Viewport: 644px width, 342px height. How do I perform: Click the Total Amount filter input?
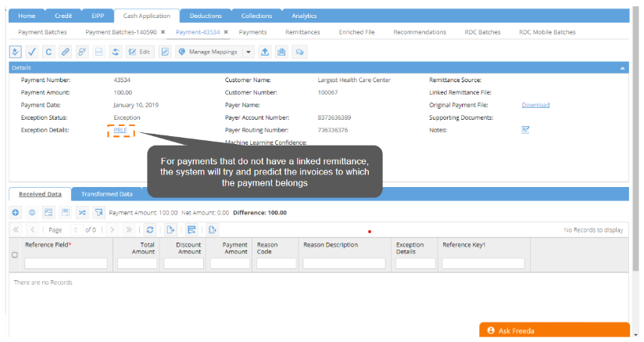138,263
